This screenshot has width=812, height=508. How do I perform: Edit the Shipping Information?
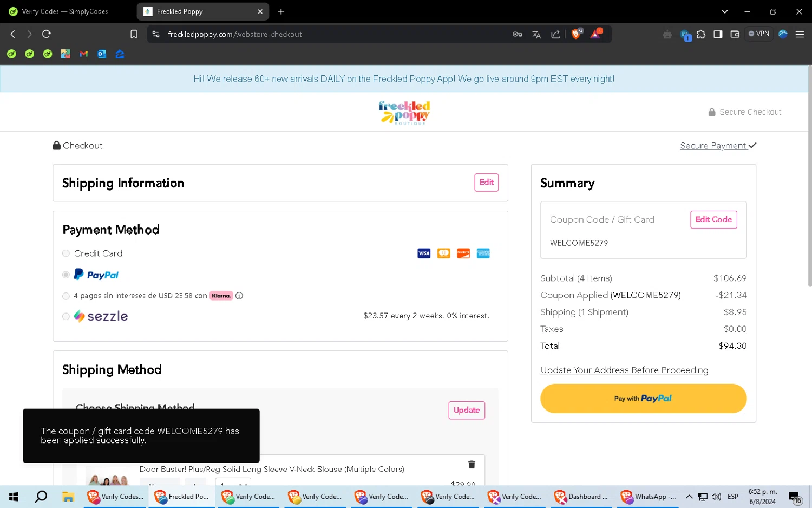pyautogui.click(x=486, y=183)
